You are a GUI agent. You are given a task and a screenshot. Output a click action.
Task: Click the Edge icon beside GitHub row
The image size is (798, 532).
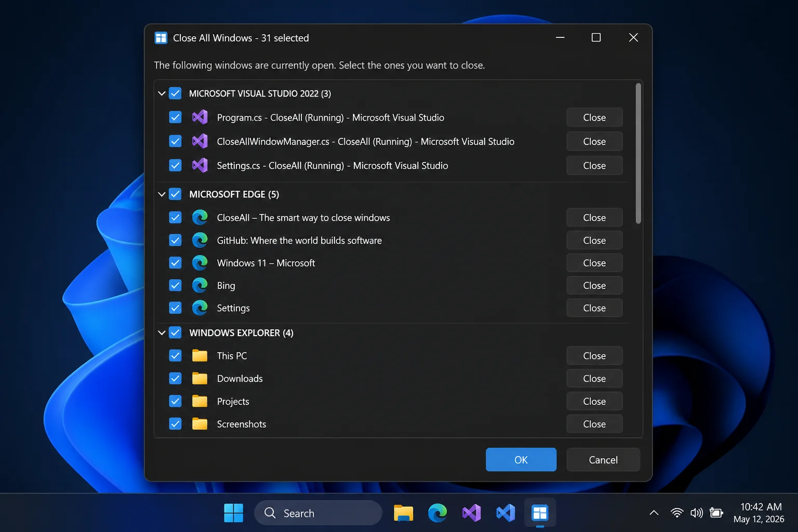coord(200,240)
